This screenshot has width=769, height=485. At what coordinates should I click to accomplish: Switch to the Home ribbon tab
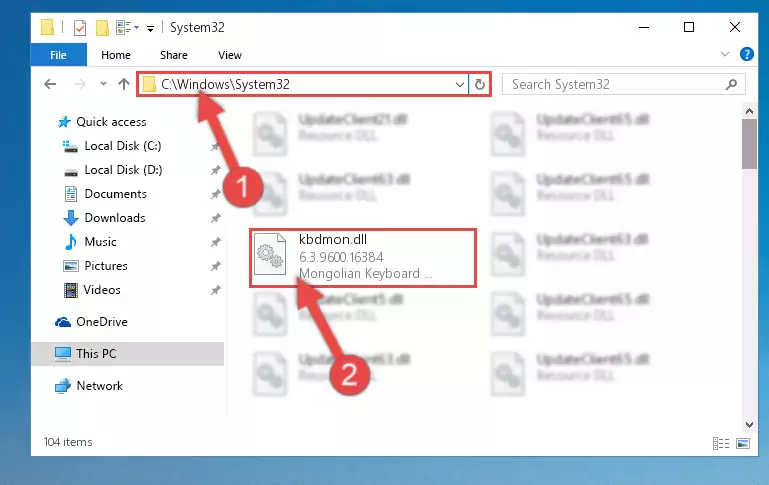coord(116,55)
